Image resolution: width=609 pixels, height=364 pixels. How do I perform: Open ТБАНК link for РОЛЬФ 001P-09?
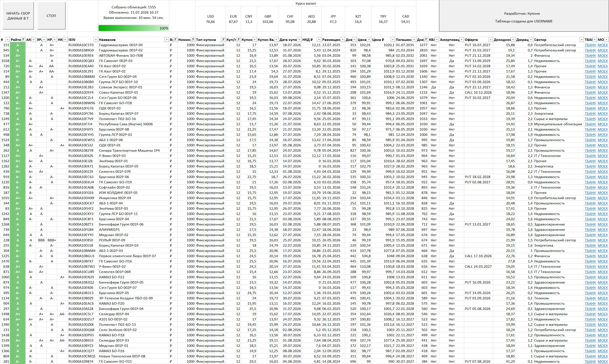tap(590, 240)
